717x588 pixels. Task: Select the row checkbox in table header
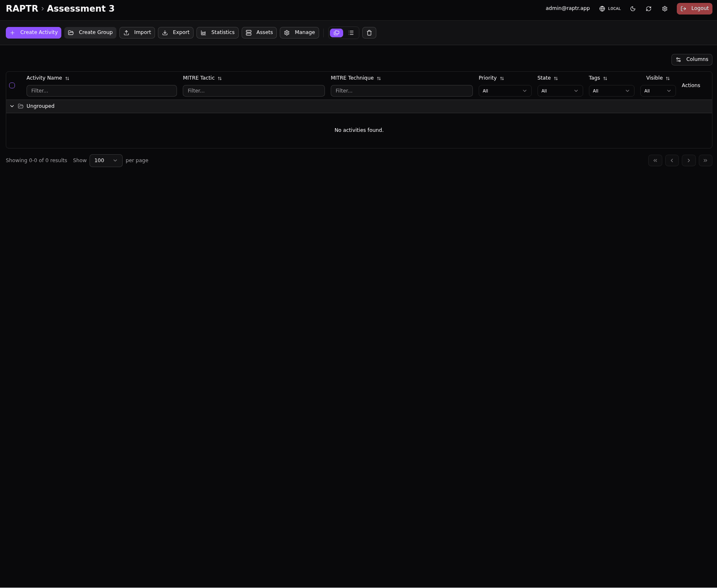click(x=12, y=85)
